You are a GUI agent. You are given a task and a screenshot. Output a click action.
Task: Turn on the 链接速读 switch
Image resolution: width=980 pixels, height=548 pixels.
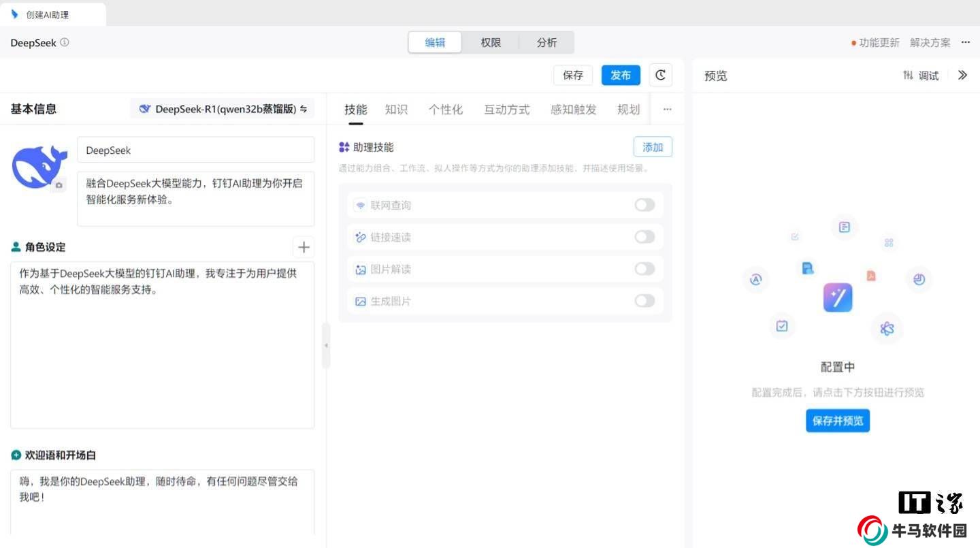pos(644,237)
